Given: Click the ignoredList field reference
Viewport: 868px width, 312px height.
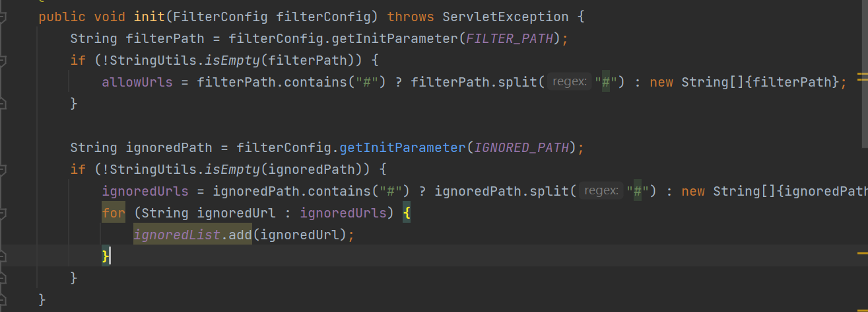Looking at the screenshot, I should click(x=177, y=235).
